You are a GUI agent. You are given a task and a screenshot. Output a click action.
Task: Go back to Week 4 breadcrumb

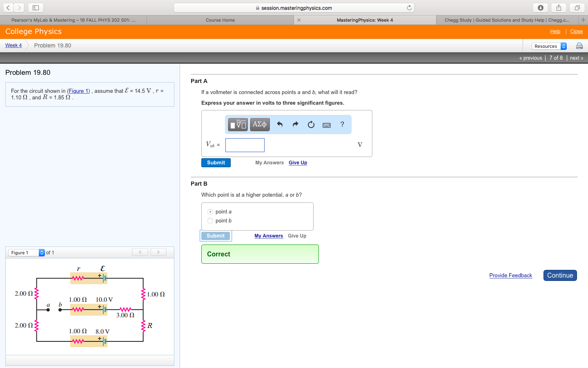(x=13, y=45)
